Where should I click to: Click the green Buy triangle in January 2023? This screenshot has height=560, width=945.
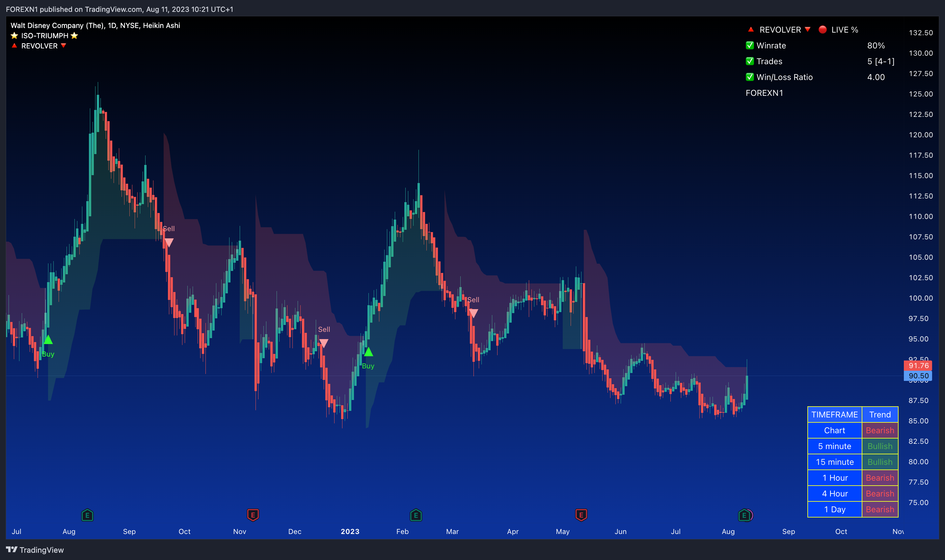tap(368, 352)
